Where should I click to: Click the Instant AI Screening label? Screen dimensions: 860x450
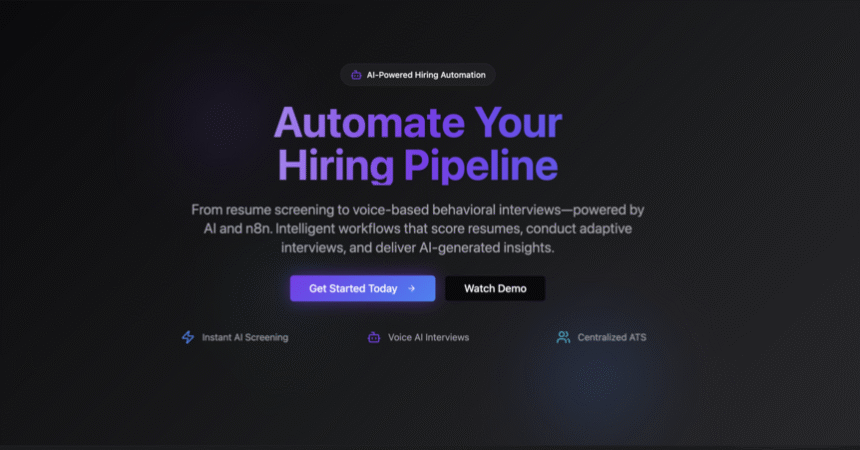pos(245,337)
